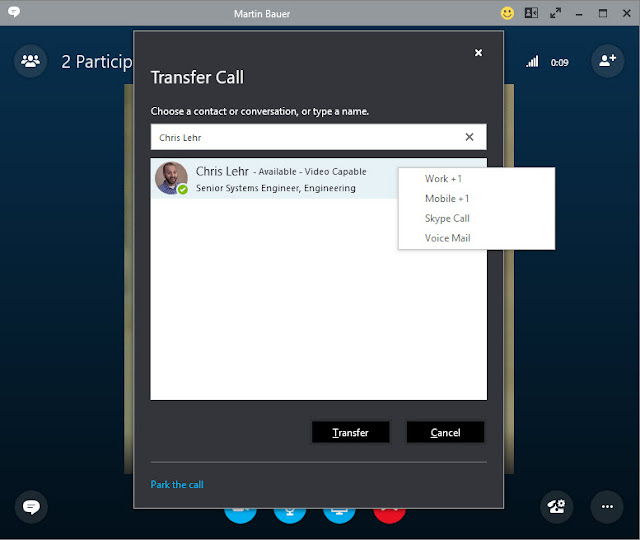Image resolution: width=640 pixels, height=540 pixels.
Task: Click the add participants icon
Action: (x=607, y=61)
